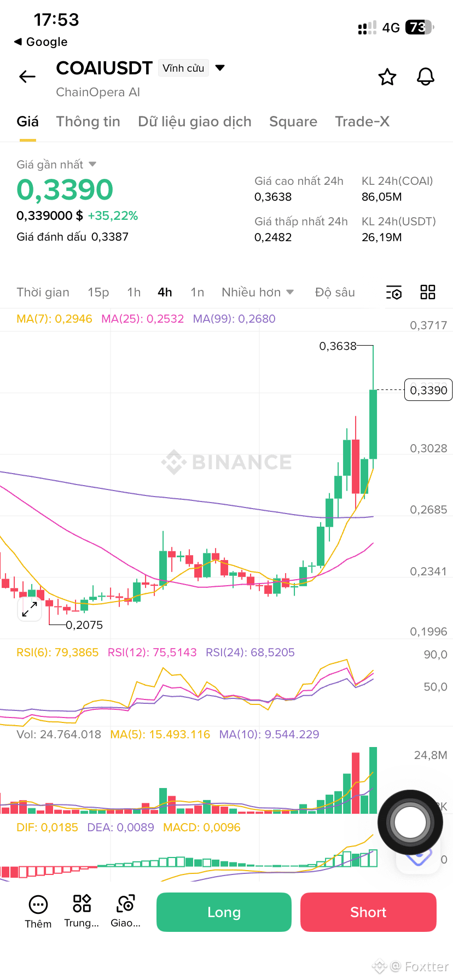Open the contract pair dropdown arrow
This screenshot has width=453, height=980.
point(220,68)
